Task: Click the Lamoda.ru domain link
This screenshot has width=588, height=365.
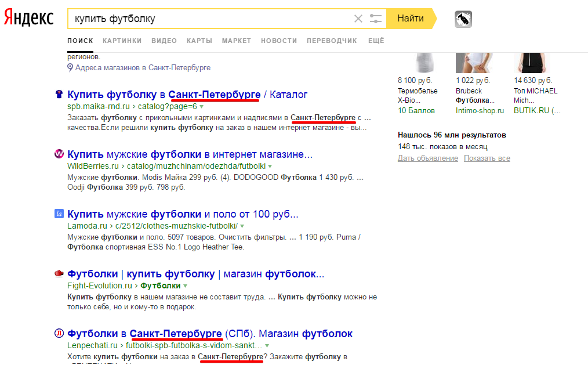Action: pyautogui.click(x=87, y=226)
